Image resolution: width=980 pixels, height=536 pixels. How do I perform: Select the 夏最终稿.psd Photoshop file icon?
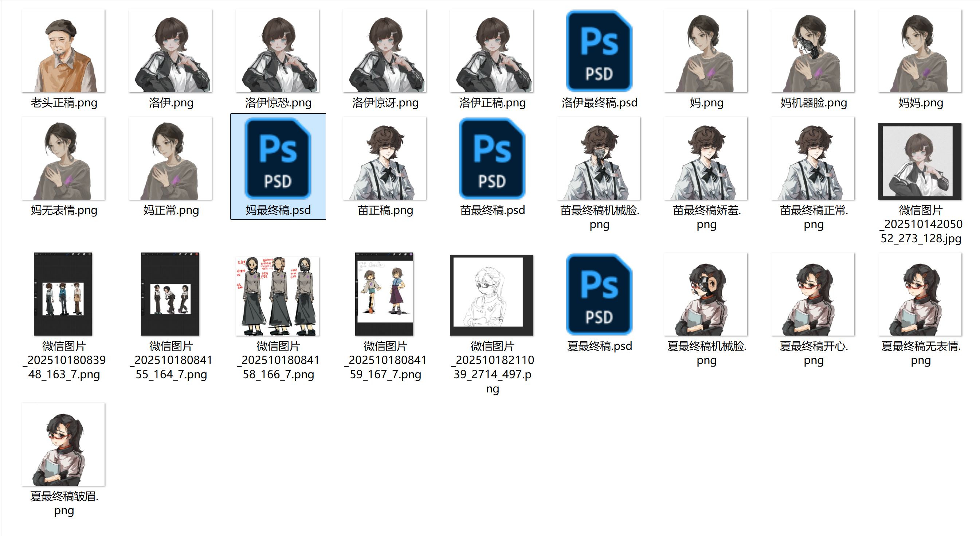click(599, 294)
